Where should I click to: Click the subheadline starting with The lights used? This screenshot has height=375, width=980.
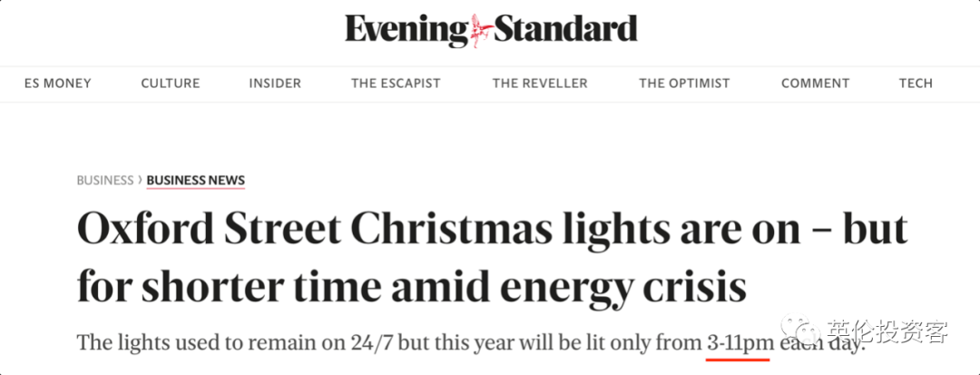471,343
